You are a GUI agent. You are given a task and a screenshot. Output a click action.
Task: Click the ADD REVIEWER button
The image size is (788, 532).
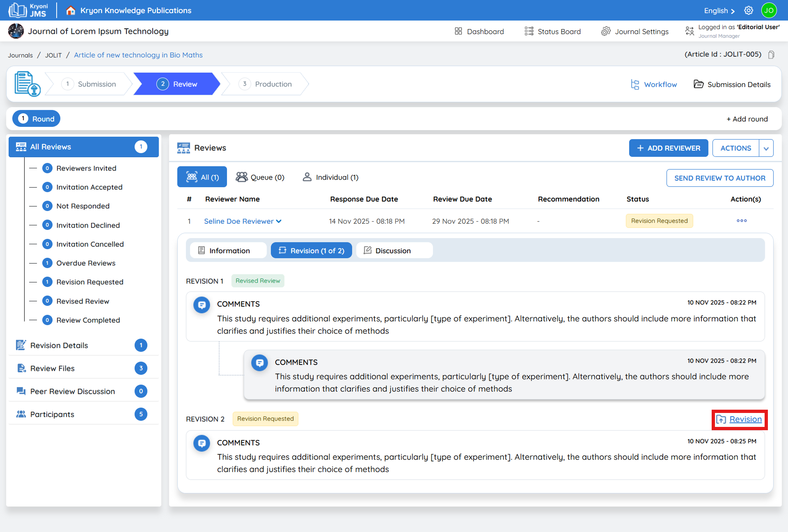tap(668, 148)
